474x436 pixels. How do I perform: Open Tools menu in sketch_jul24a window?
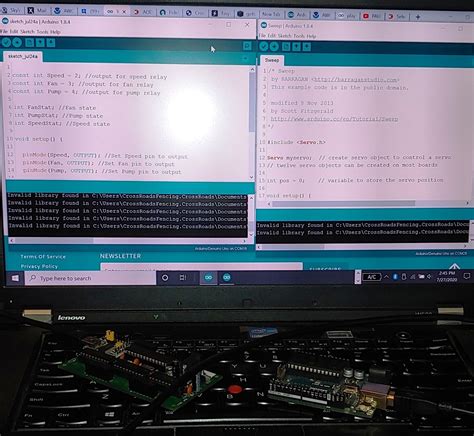pyautogui.click(x=42, y=32)
